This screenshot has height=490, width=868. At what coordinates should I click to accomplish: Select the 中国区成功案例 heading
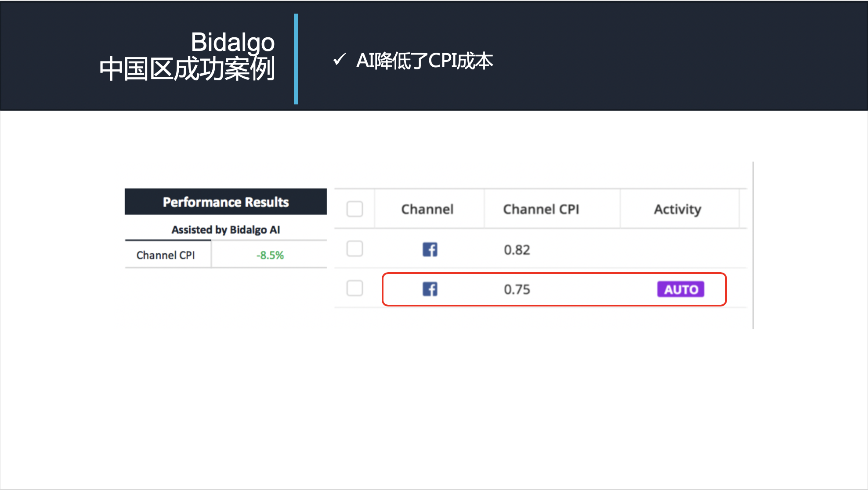(187, 69)
